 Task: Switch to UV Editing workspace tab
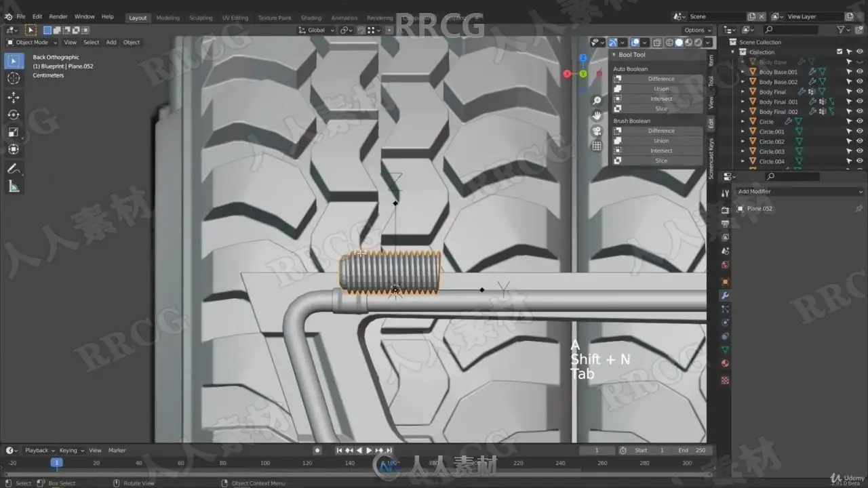click(x=235, y=18)
